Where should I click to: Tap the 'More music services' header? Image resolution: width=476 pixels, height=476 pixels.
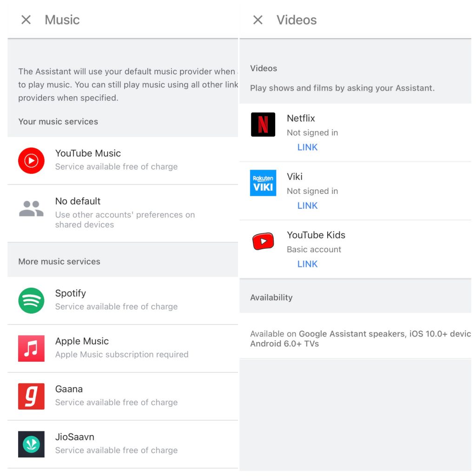[59, 261]
